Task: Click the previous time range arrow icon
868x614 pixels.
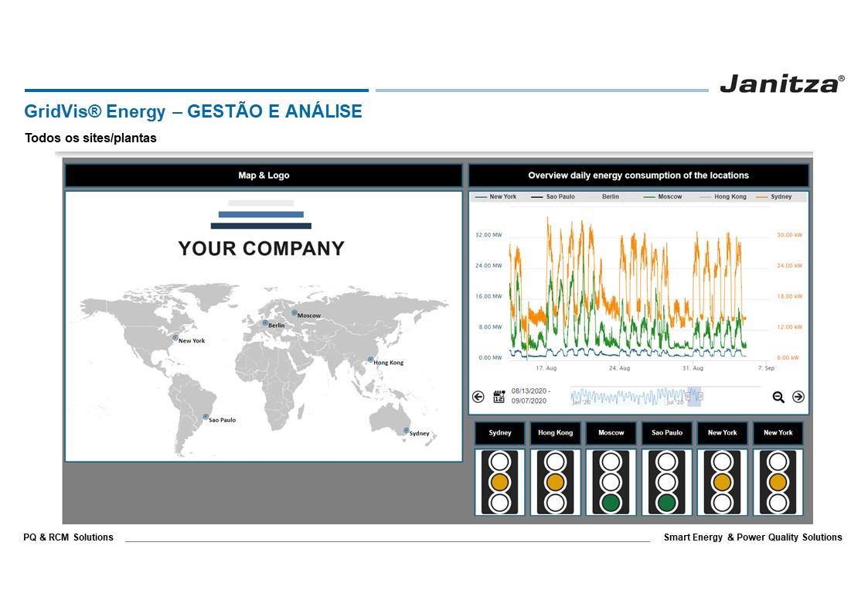Action: tap(478, 397)
